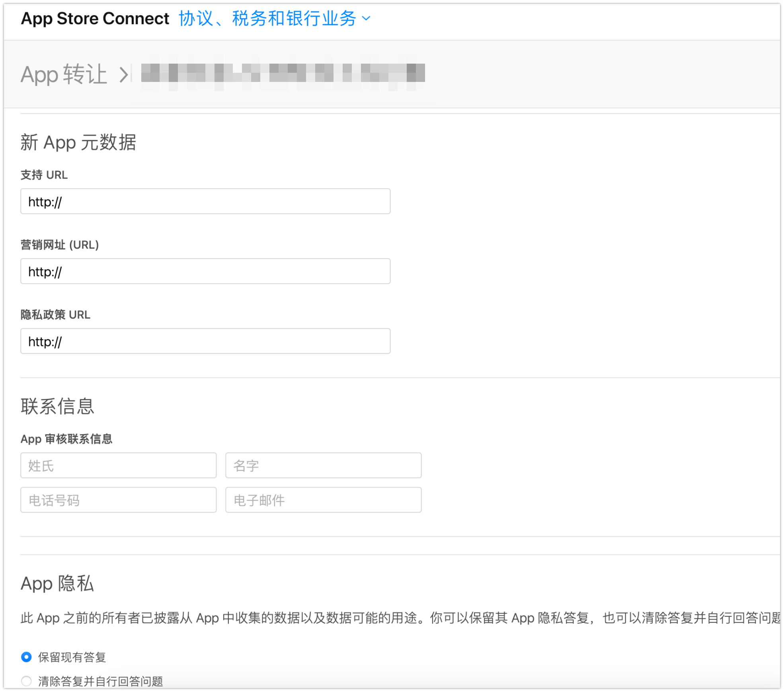
Task: Click the 电话号码 phone number field
Action: pos(118,500)
